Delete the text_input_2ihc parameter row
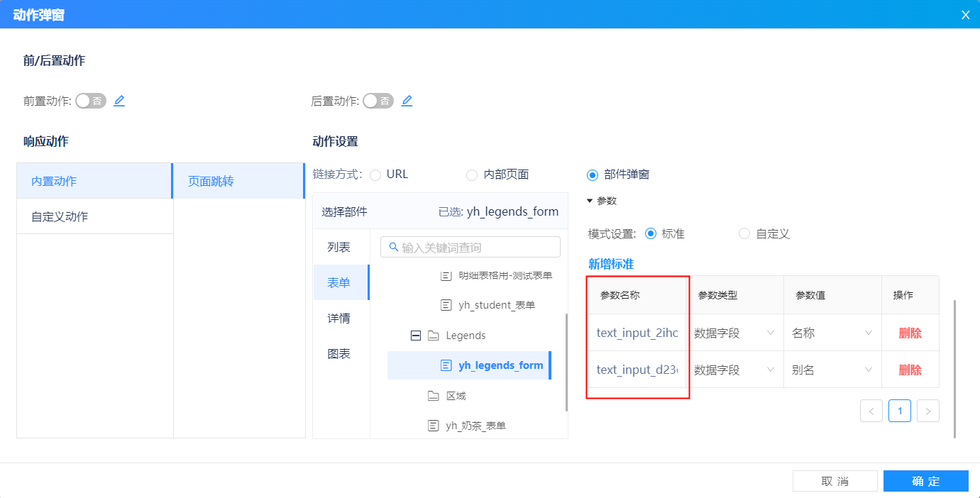The image size is (980, 498). [x=910, y=333]
